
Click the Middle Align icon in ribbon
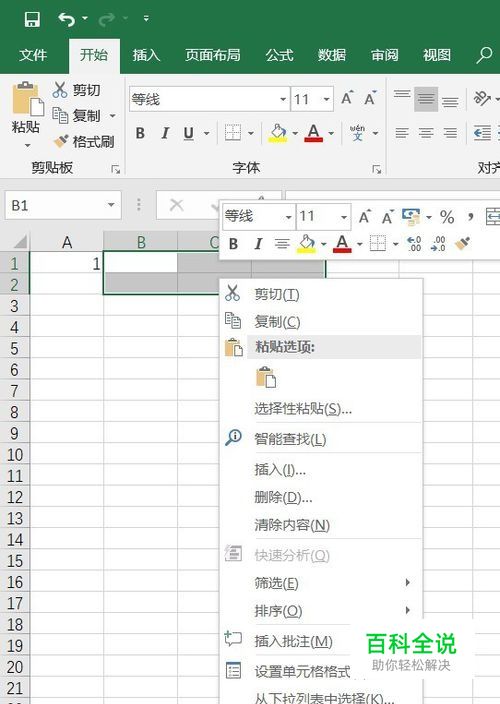tap(425, 98)
